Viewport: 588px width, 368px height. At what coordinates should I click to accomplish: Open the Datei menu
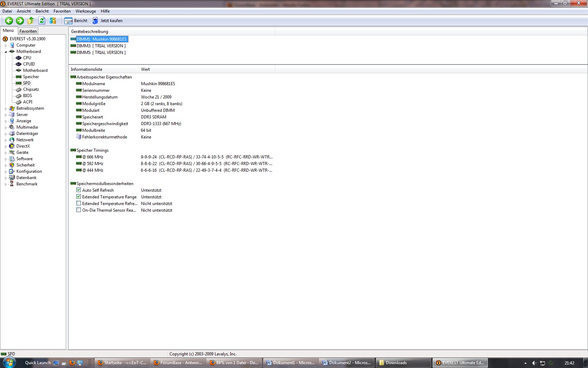tap(7, 11)
